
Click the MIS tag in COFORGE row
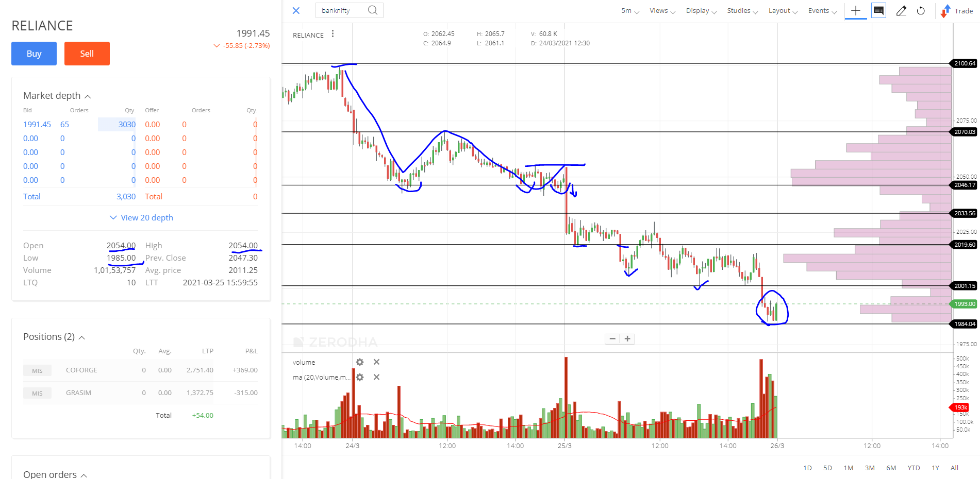[37, 371]
